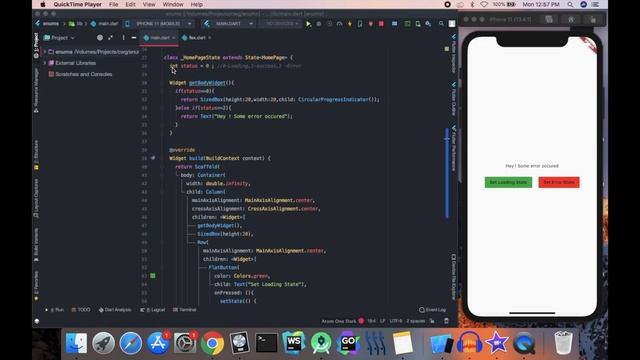Viewport: 640px width, 360px height.
Task: Open App Store from the dock
Action: click(158, 343)
